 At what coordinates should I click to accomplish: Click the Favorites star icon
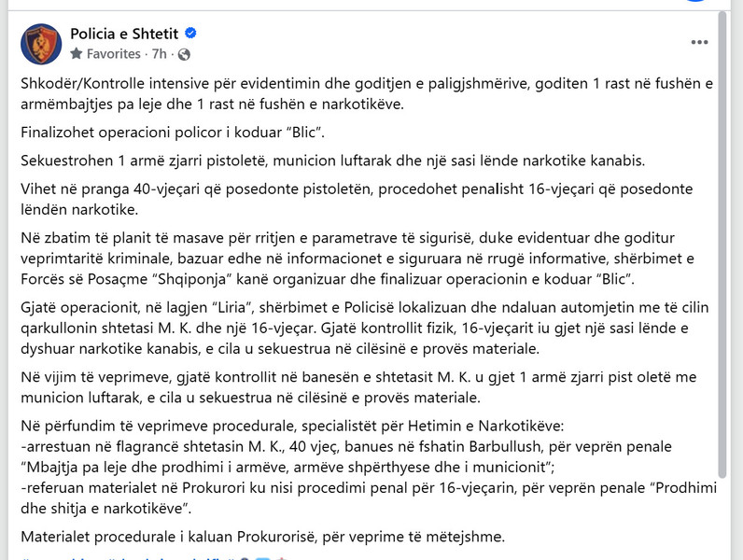pyautogui.click(x=77, y=53)
